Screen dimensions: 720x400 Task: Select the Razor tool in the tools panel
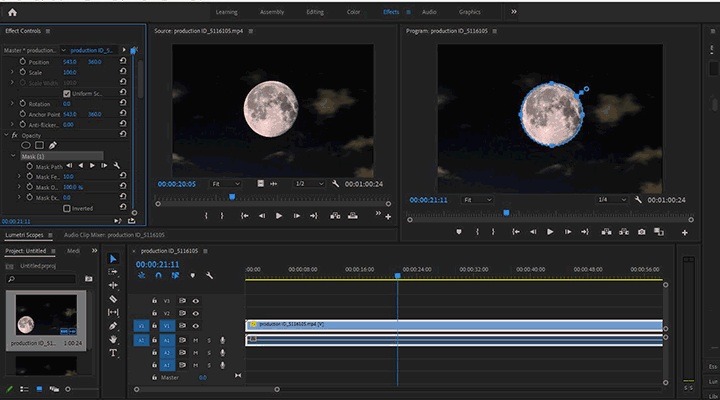pyautogui.click(x=113, y=299)
